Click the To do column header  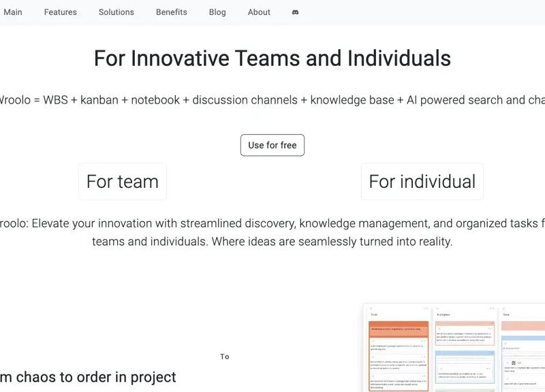(374, 315)
